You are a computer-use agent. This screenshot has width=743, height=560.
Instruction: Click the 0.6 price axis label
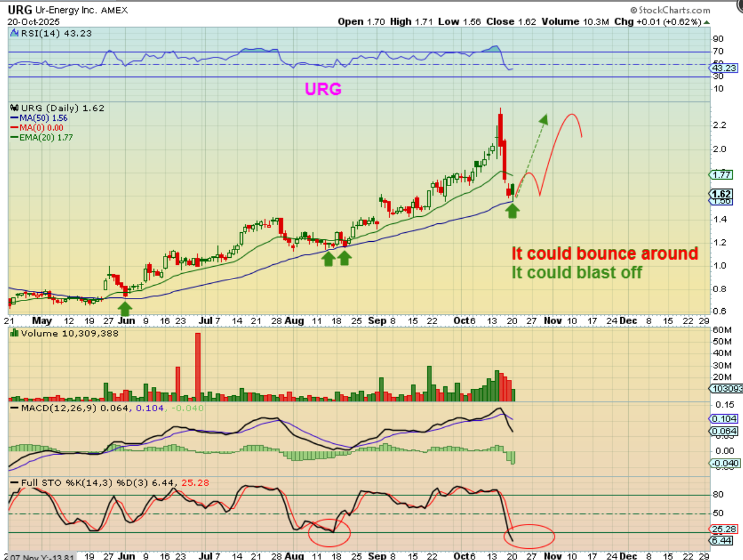[719, 311]
